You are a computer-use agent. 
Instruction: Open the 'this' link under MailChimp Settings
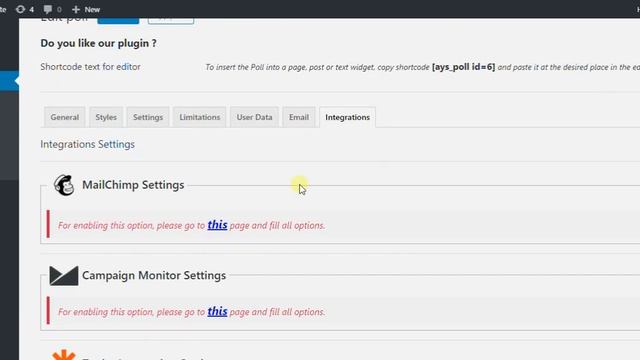click(217, 225)
